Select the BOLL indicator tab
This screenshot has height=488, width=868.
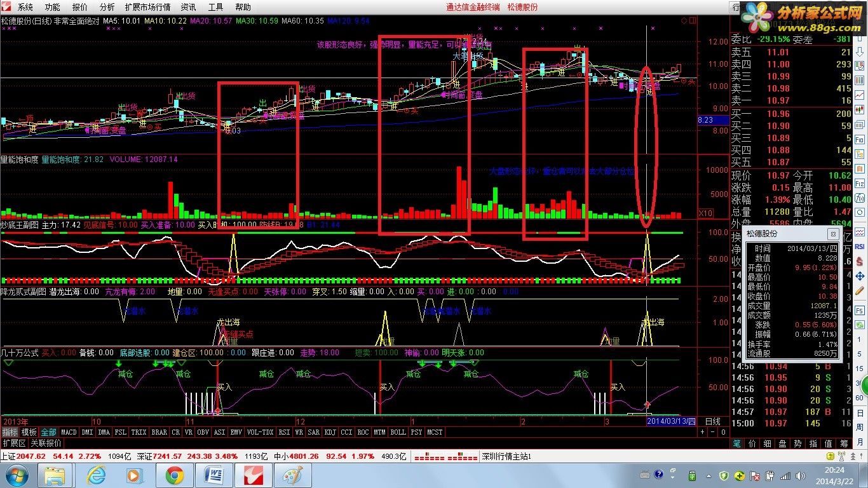(398, 432)
